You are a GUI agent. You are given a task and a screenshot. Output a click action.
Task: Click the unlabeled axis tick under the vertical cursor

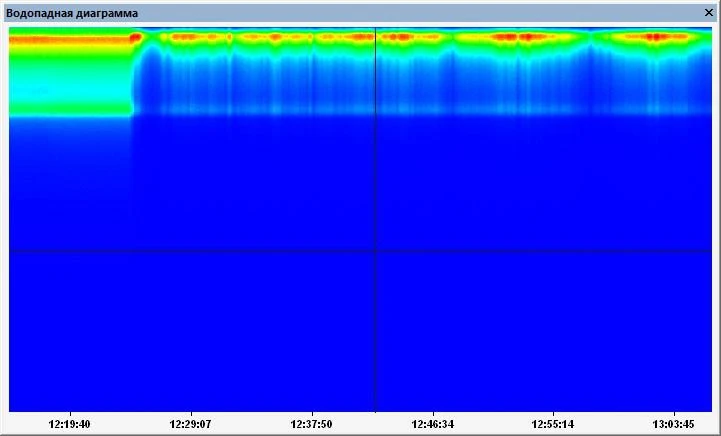click(375, 414)
